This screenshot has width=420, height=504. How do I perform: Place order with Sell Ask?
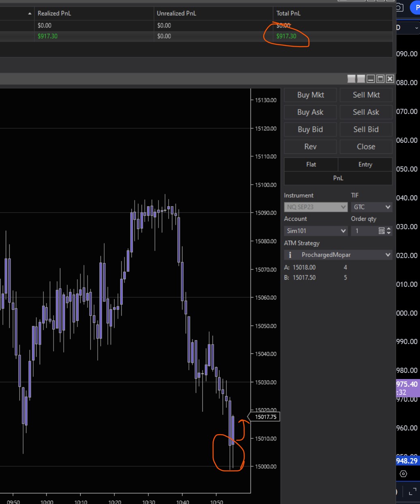pyautogui.click(x=366, y=112)
